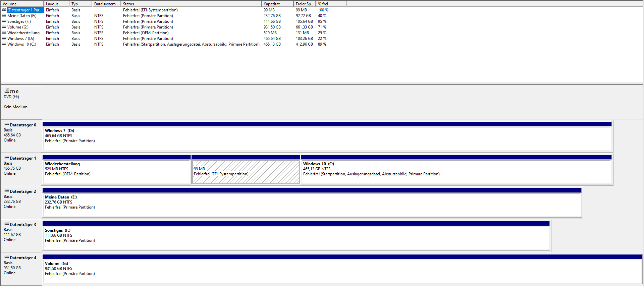This screenshot has height=286, width=644.
Task: Click the Typ column header
Action: pos(80,4)
